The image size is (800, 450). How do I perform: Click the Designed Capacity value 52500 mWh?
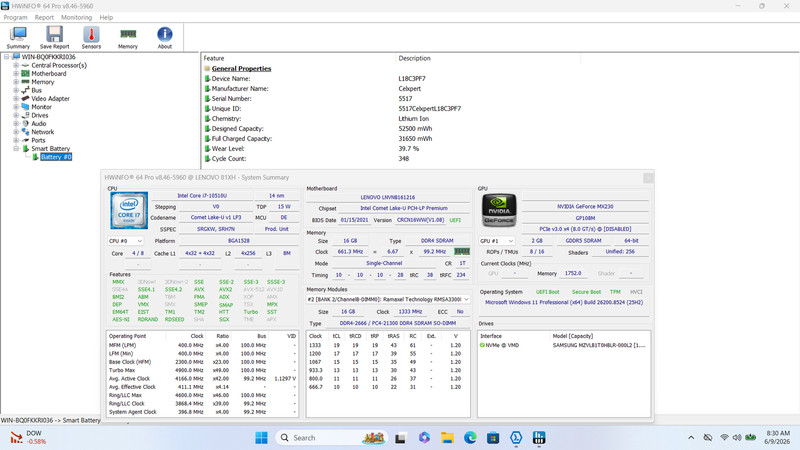[x=415, y=129]
